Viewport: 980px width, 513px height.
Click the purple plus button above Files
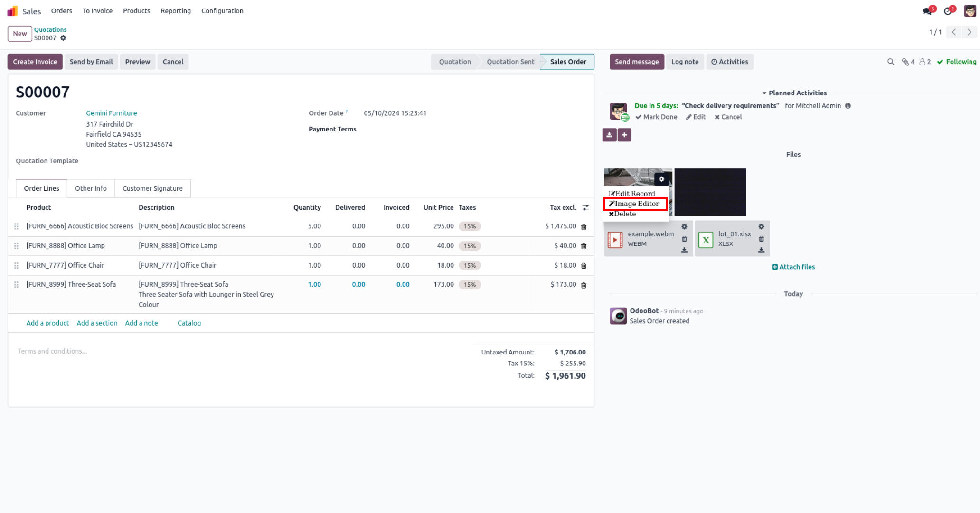pos(624,135)
